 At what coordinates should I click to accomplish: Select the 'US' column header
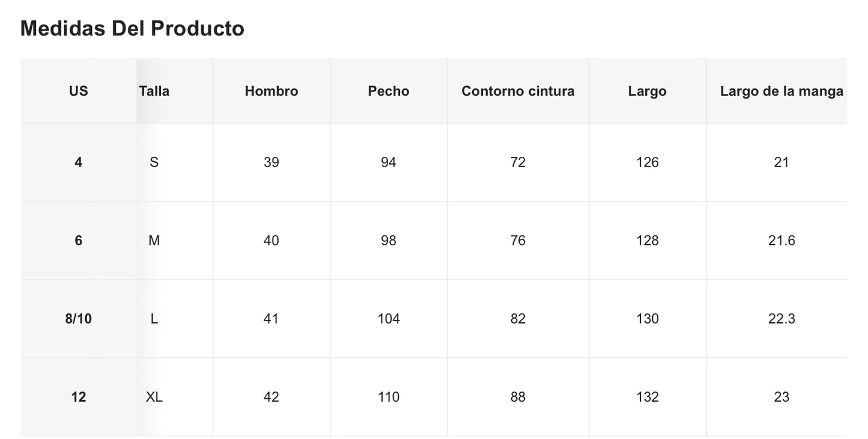tap(78, 91)
